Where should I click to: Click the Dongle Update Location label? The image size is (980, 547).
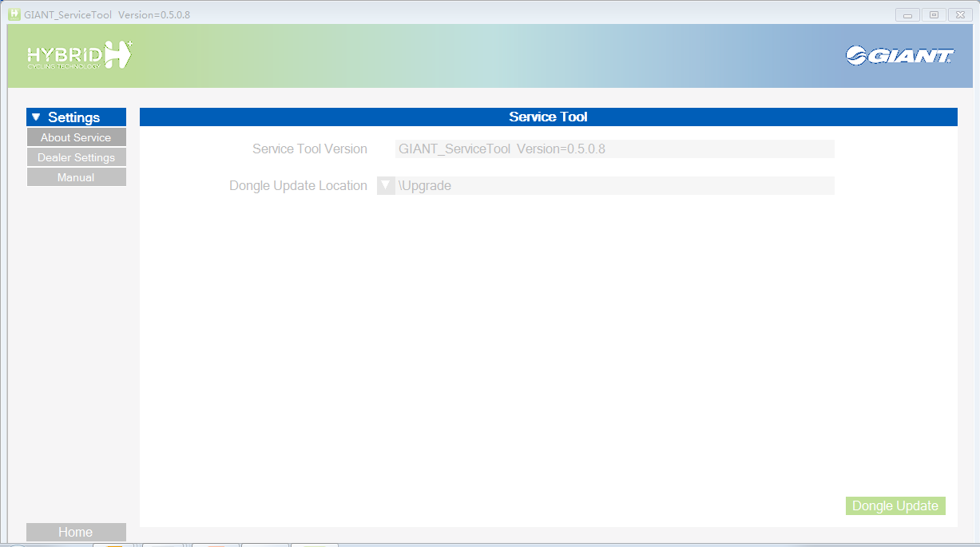tap(298, 185)
